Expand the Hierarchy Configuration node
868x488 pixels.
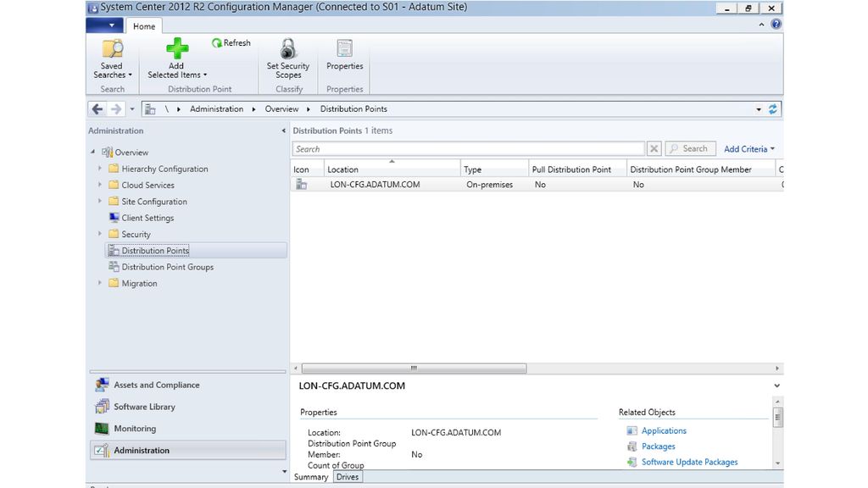(x=100, y=169)
